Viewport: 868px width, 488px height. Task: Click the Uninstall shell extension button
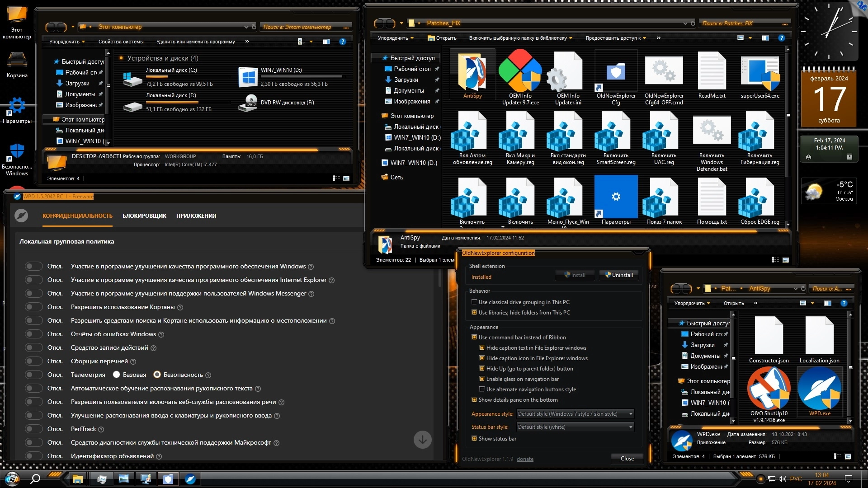(x=618, y=275)
